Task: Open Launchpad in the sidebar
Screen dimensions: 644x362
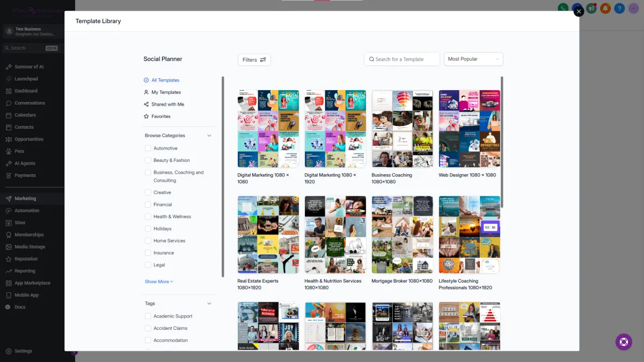Action: pos(26,79)
